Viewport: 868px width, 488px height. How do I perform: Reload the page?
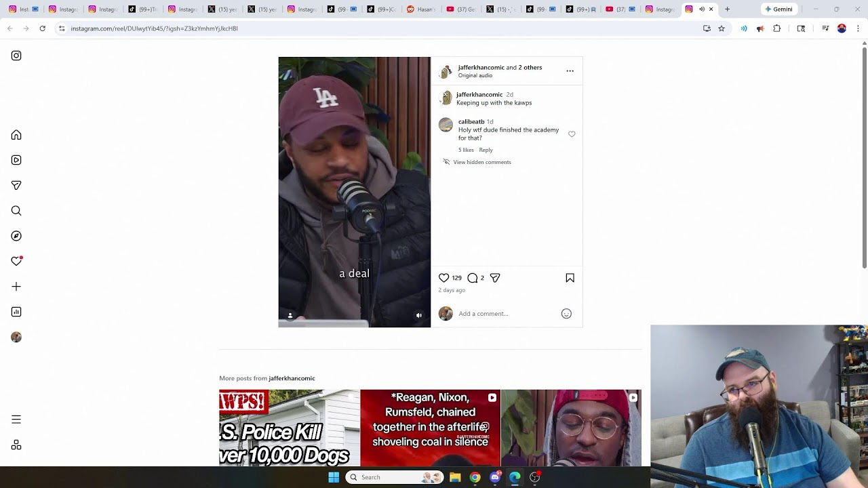tap(43, 28)
